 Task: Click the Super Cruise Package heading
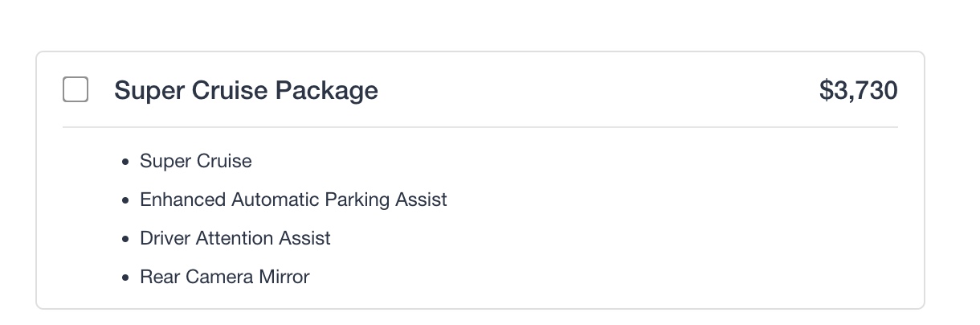click(246, 90)
